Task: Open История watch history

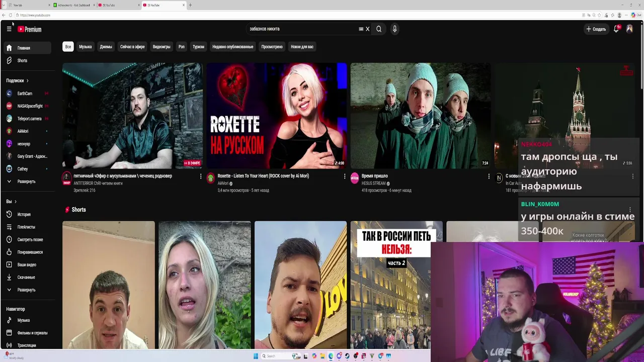Action: 27,214
